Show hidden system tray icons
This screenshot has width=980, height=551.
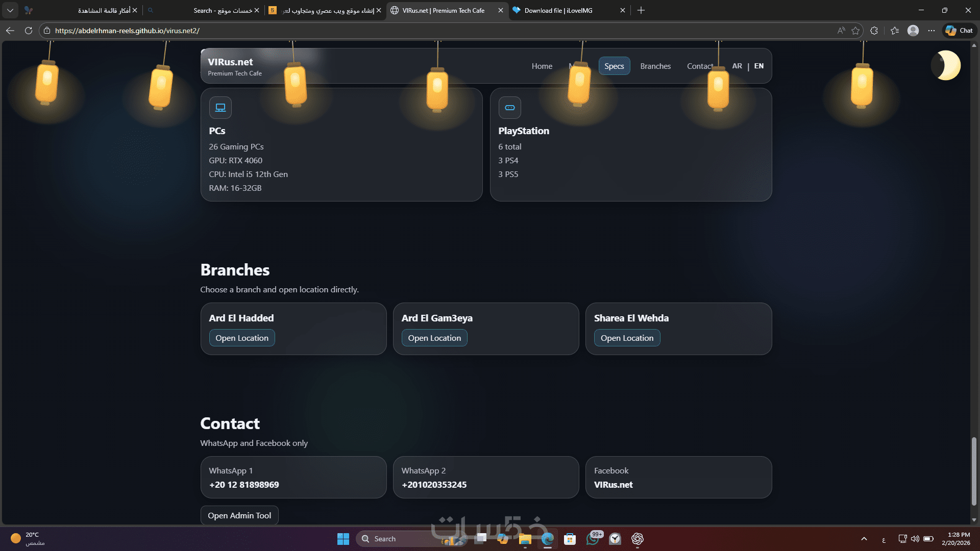click(864, 539)
